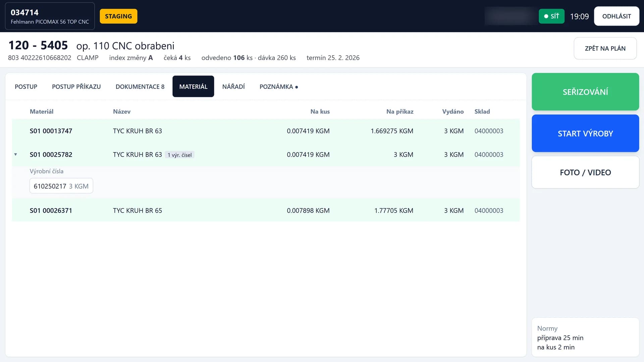Click the green síť network status indicator
This screenshot has height=362, width=644.
tap(551, 16)
